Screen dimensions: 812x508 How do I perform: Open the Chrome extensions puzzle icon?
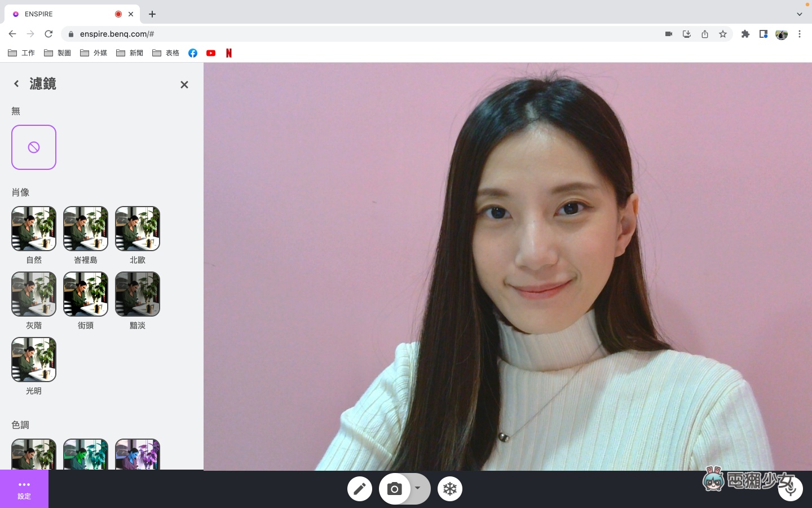tap(745, 34)
